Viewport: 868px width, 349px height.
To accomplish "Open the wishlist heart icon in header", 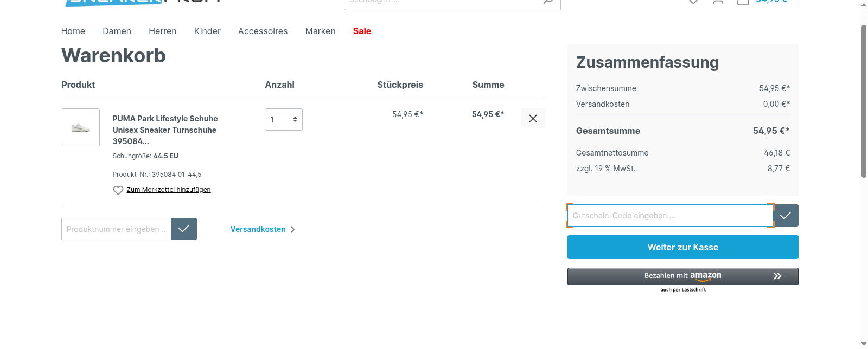I will click(x=693, y=2).
